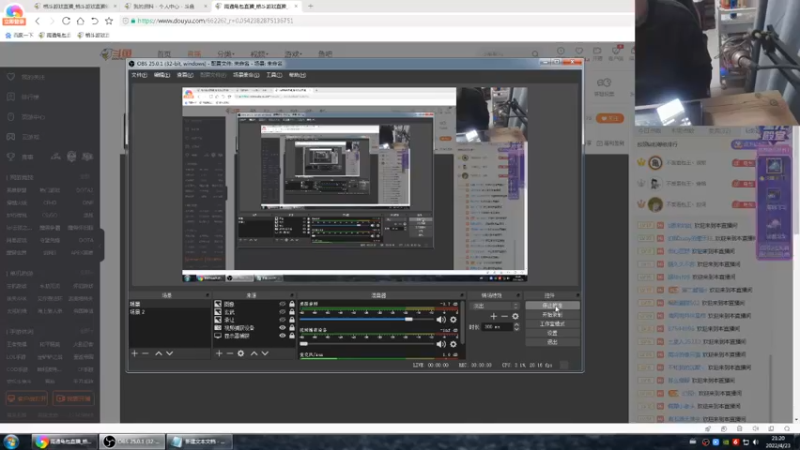Click the browser back arrow
800x450 pixels.
(x=37, y=21)
